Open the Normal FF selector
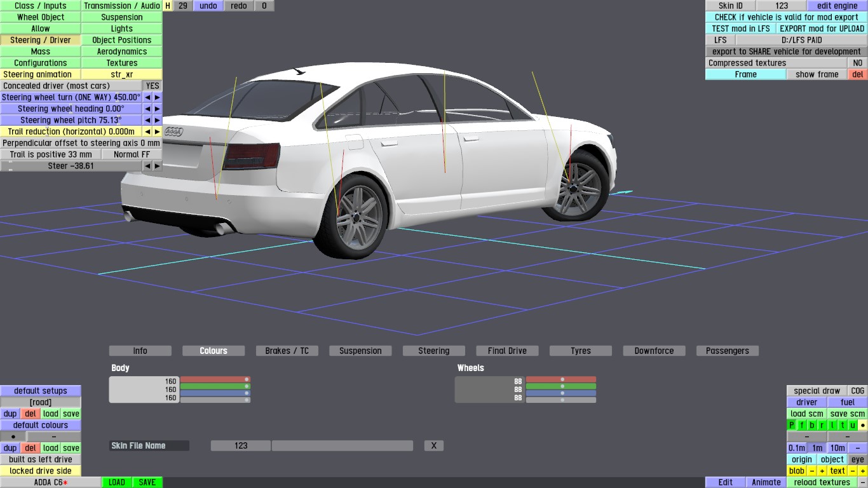 coord(132,154)
